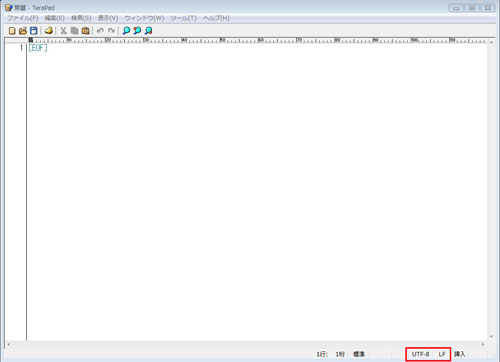This screenshot has width=500, height=362.
Task: Open a file via folder icon
Action: (23, 31)
